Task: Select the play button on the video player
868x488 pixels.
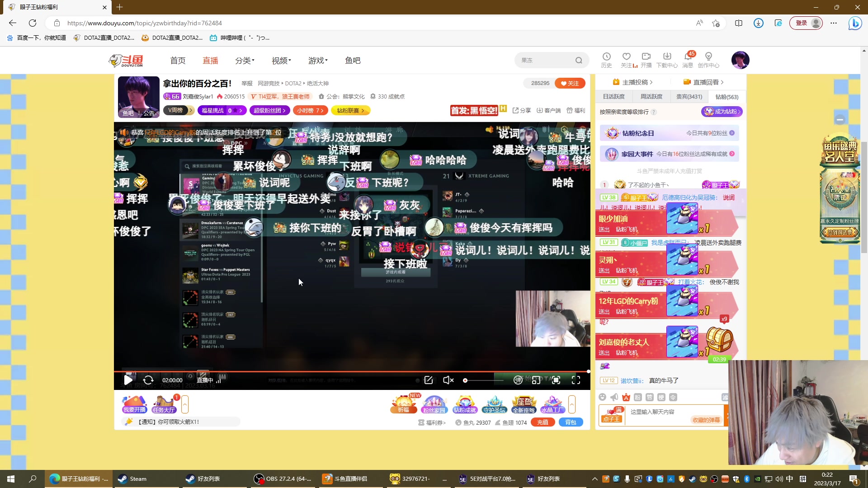Action: (128, 380)
